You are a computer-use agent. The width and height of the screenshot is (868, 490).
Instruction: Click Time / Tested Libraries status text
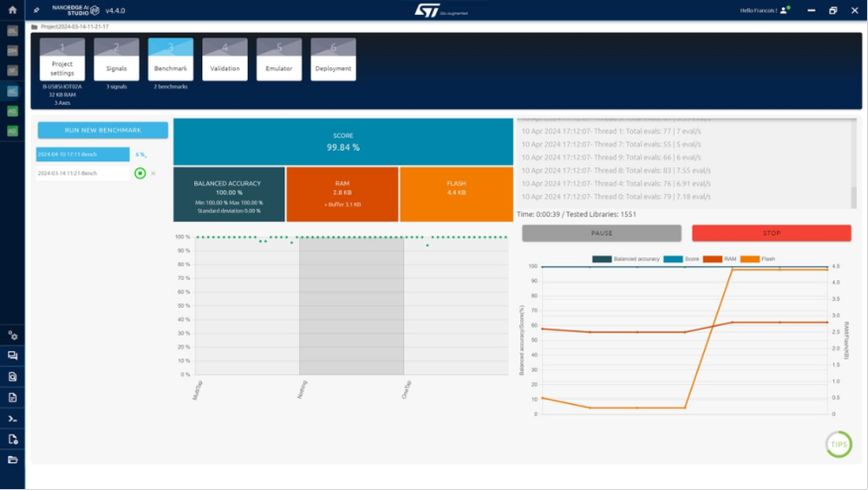point(577,215)
